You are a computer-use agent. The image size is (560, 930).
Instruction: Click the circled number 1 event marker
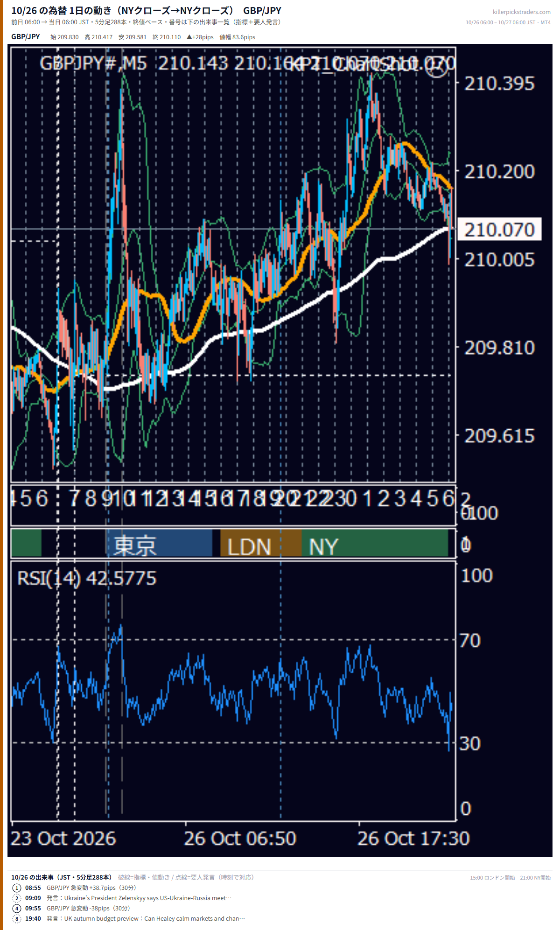point(17,888)
